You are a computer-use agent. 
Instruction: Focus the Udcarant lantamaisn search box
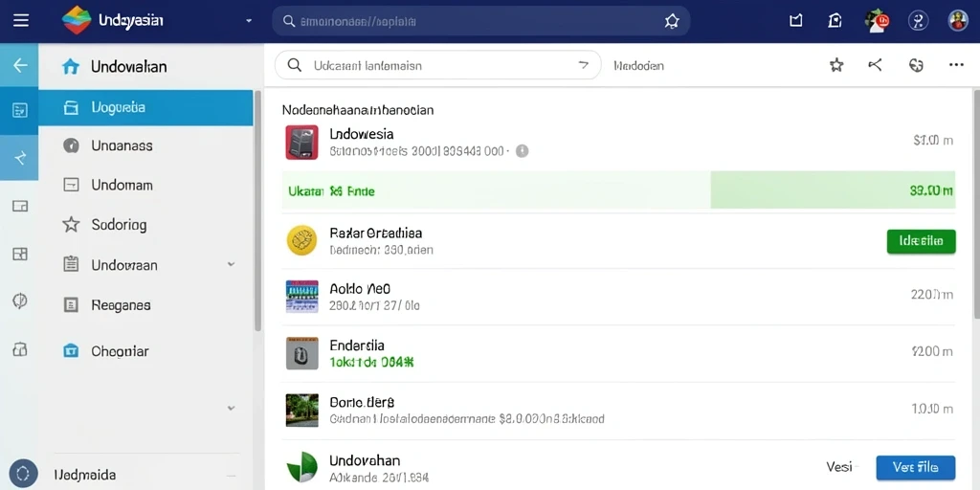[437, 65]
